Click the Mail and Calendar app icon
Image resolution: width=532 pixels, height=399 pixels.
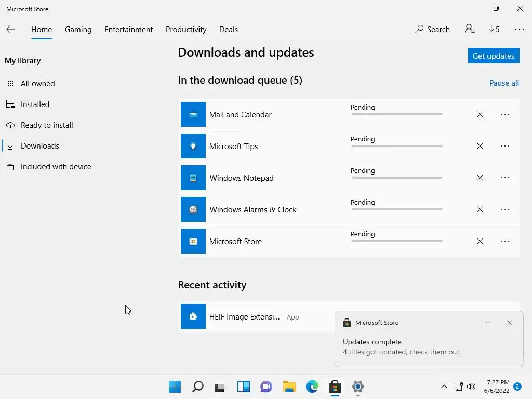coord(193,114)
